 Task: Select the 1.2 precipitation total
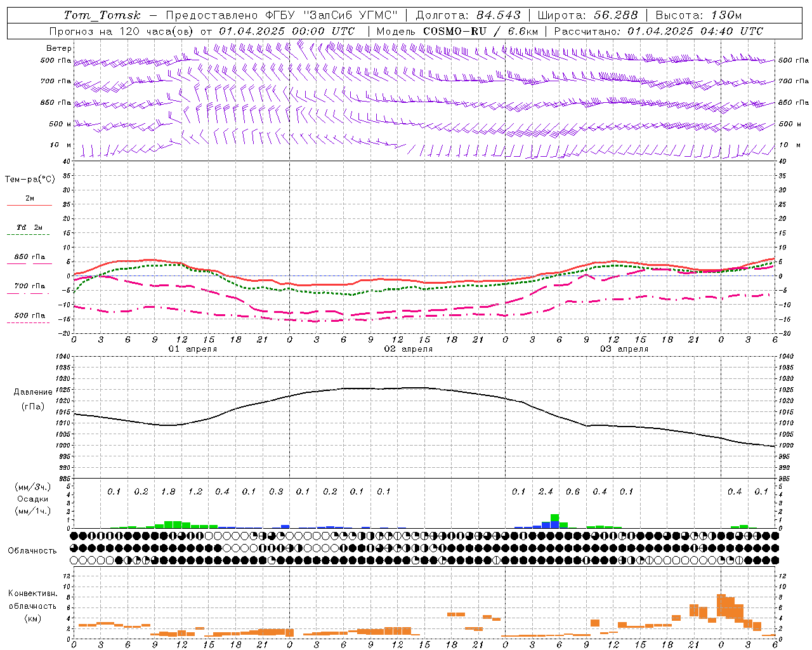(195, 492)
